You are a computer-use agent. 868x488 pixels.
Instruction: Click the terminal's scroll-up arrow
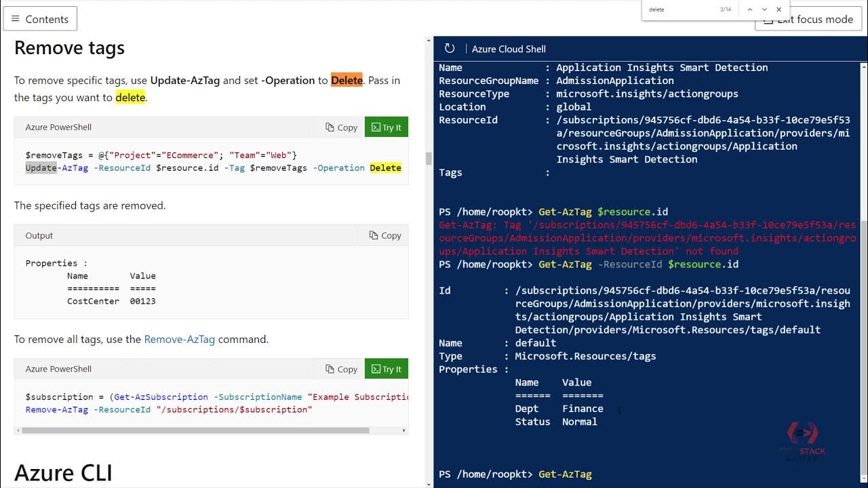tap(863, 66)
